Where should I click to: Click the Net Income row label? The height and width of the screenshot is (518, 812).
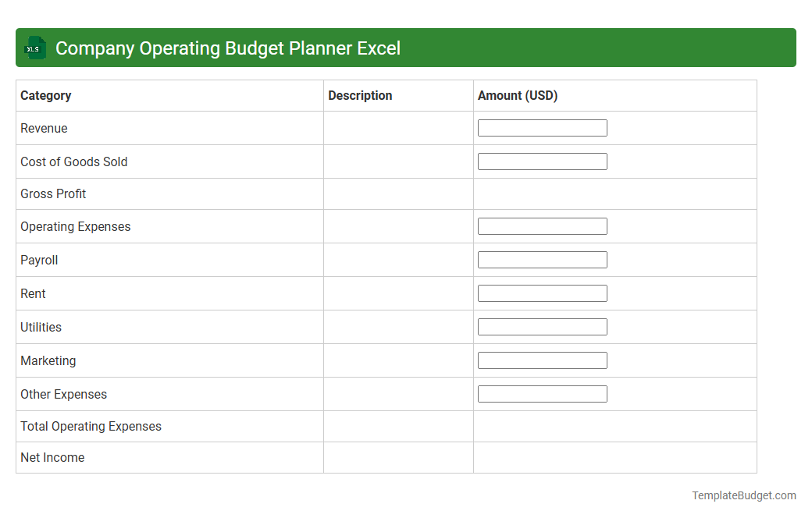[x=52, y=457]
